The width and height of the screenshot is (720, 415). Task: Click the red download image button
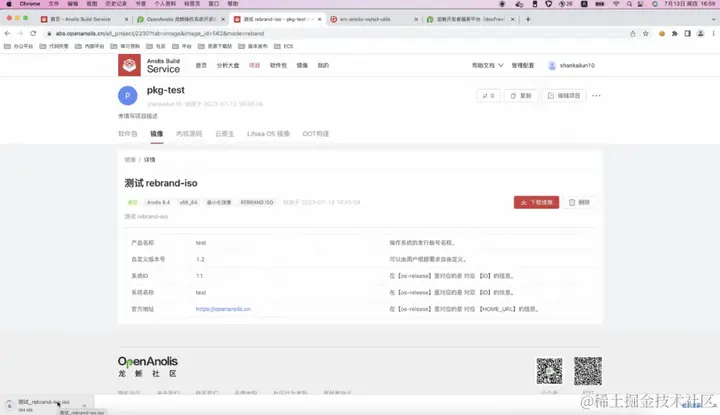point(536,202)
